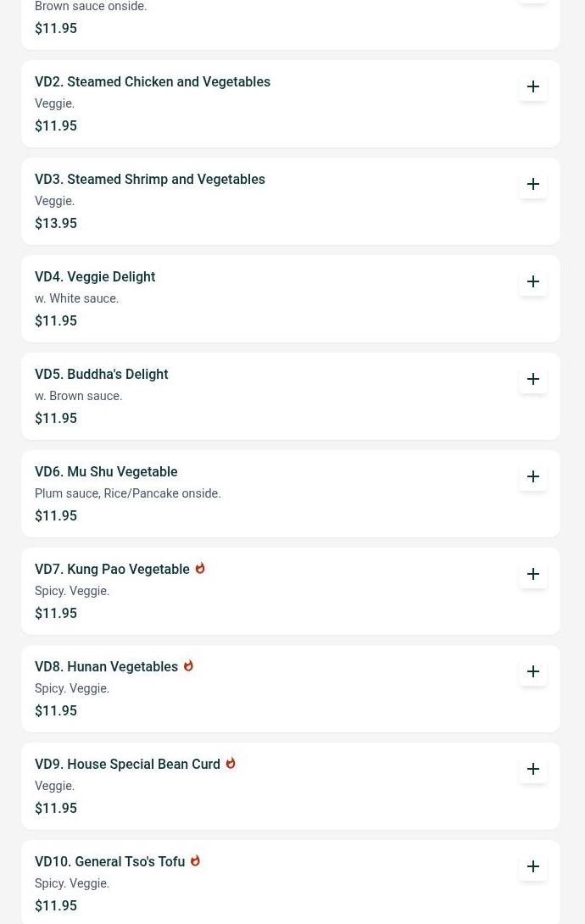The width and height of the screenshot is (585, 924).
Task: Click plus icon for VD4 Veggie Delight
Action: tap(533, 281)
